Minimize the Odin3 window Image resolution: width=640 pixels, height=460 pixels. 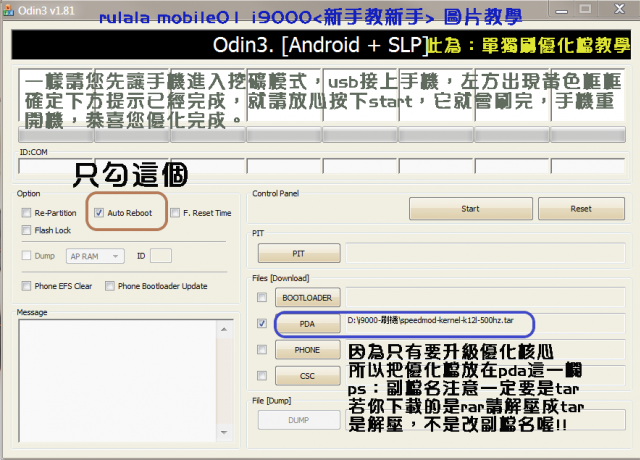tap(561, 9)
